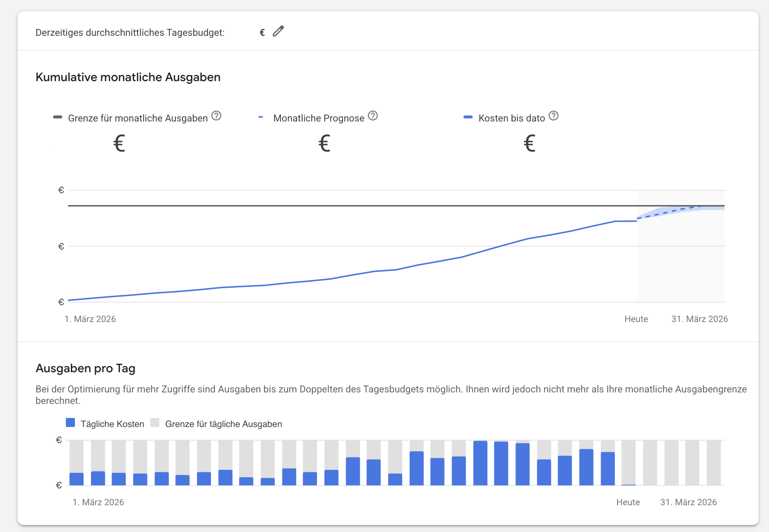This screenshot has height=532, width=769.
Task: Open help icon beside Monatliche Prognose
Action: point(373,116)
